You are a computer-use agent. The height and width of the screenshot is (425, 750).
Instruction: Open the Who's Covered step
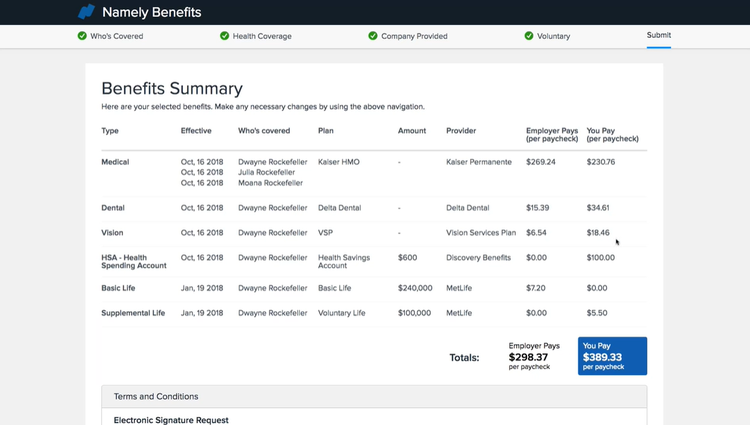(116, 36)
